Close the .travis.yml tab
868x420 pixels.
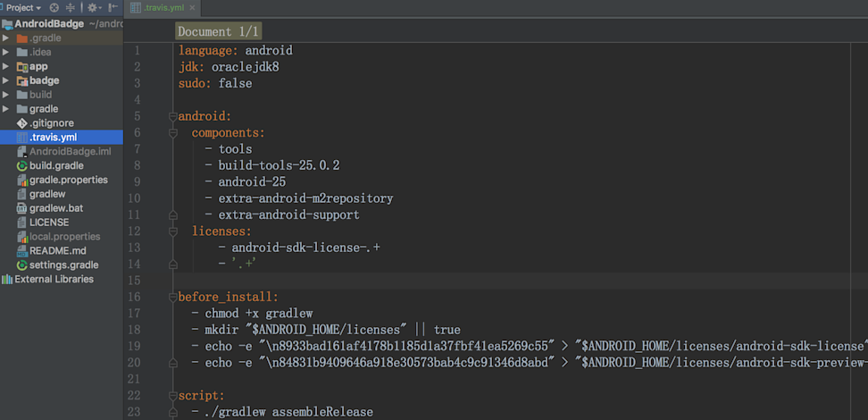click(192, 8)
